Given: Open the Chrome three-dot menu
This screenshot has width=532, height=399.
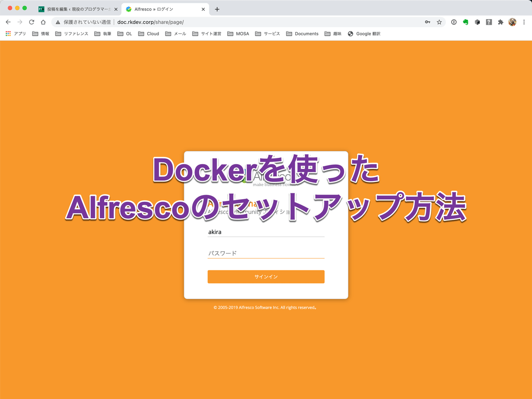Looking at the screenshot, I should pos(524,22).
